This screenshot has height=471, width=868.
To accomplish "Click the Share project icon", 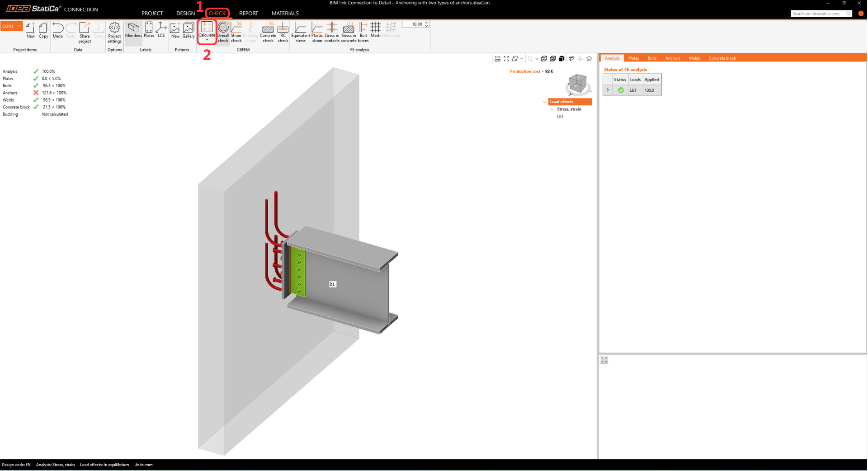I will tap(85, 32).
